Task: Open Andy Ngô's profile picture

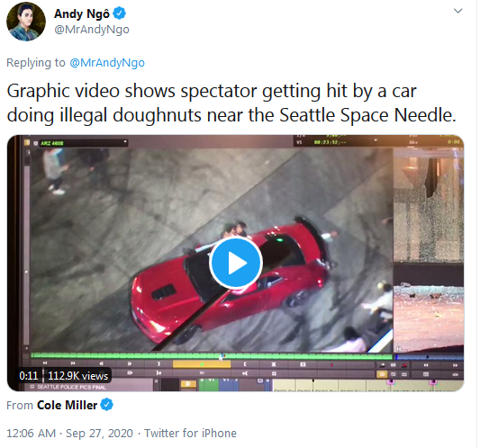Action: pyautogui.click(x=26, y=22)
